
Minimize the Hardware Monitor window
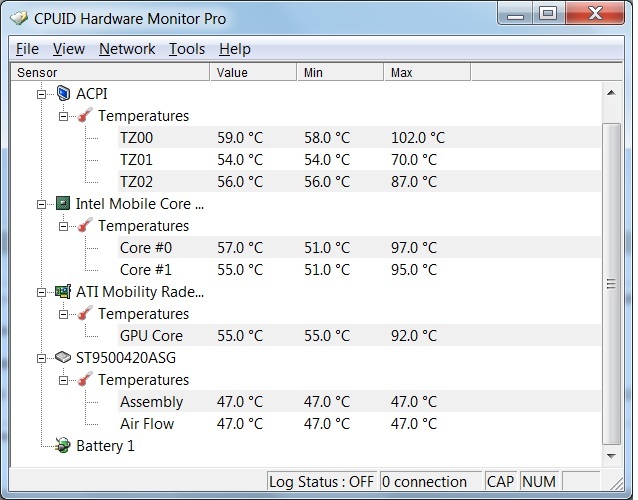click(x=515, y=13)
